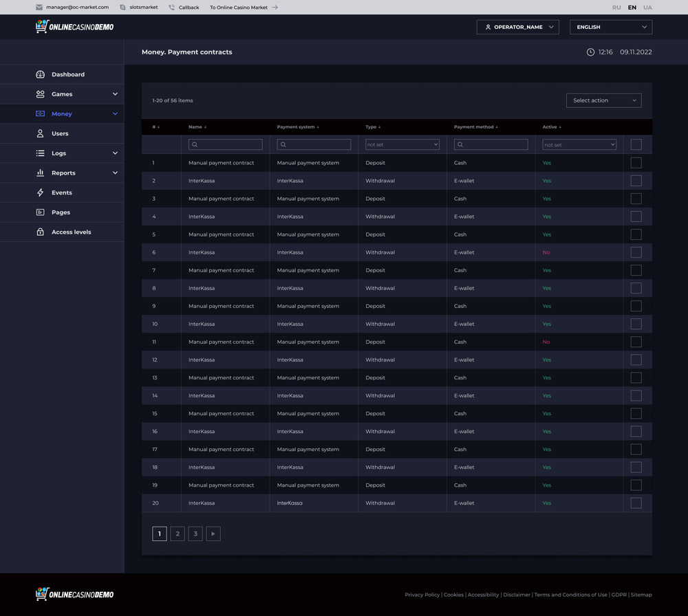Click the envelope icon beside manager email

click(x=39, y=8)
